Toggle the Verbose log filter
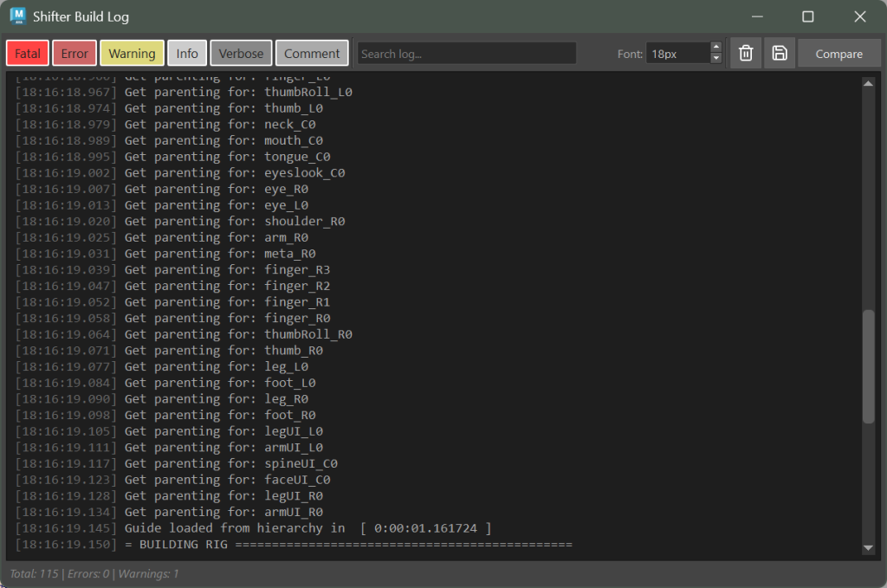Viewport: 887px width, 588px height. (241, 54)
